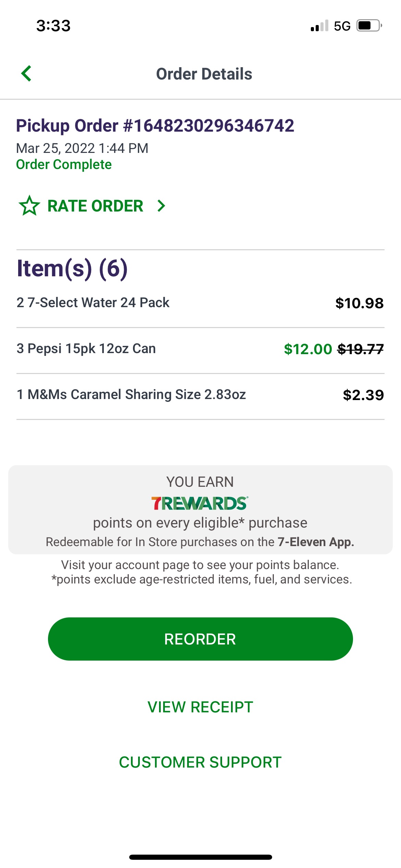Open the chevron next to Rate Order

[161, 206]
